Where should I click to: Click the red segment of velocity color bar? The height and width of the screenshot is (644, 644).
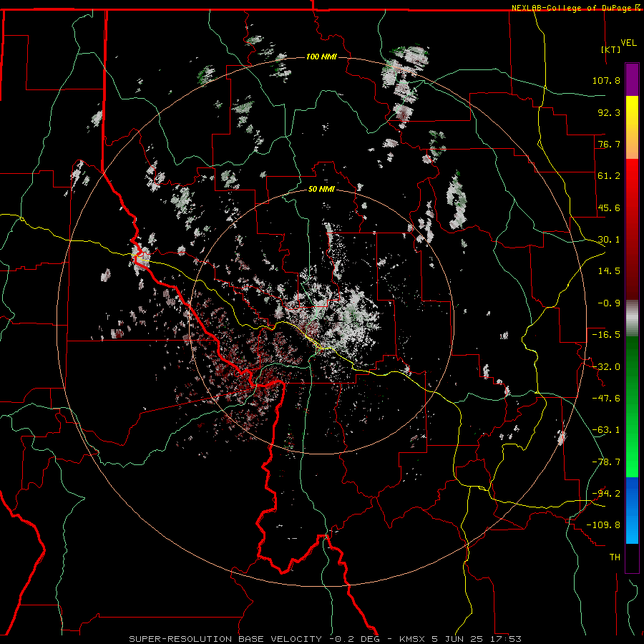[632, 229]
